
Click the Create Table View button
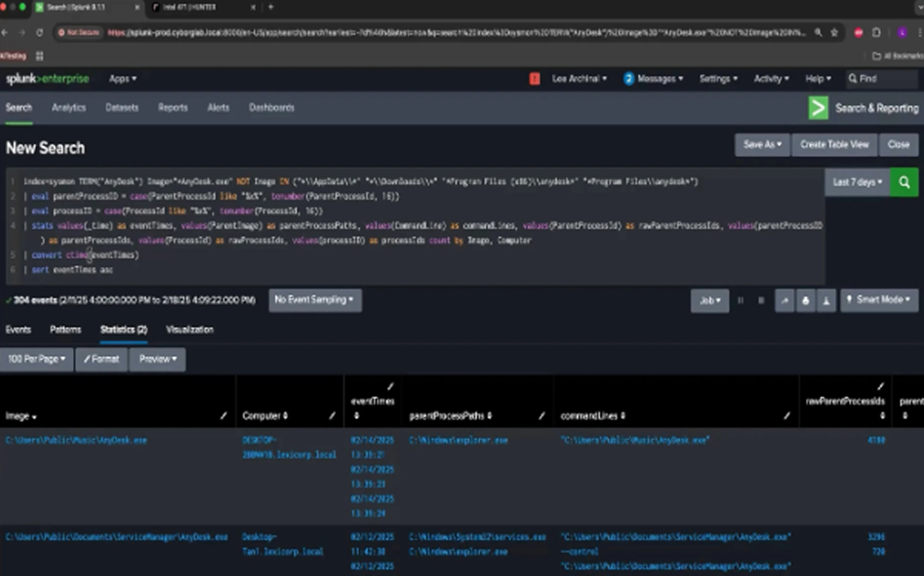point(834,145)
